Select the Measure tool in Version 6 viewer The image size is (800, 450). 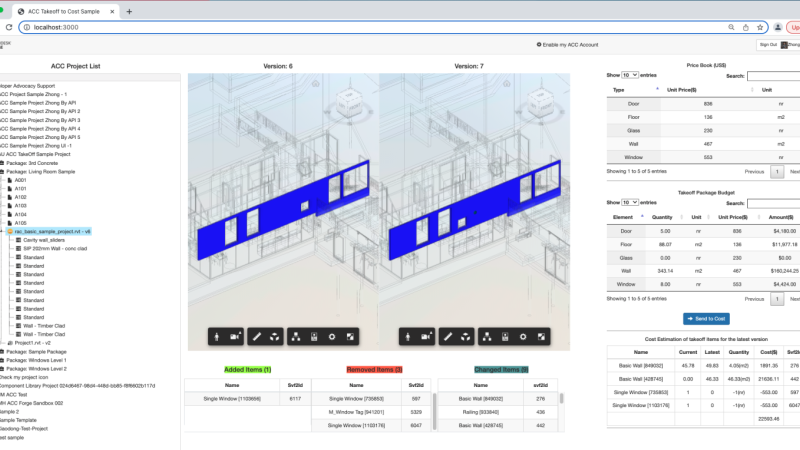[257, 337]
